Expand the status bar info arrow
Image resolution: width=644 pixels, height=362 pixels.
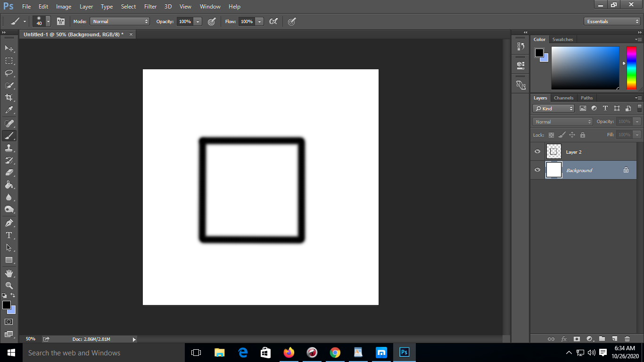(x=134, y=339)
